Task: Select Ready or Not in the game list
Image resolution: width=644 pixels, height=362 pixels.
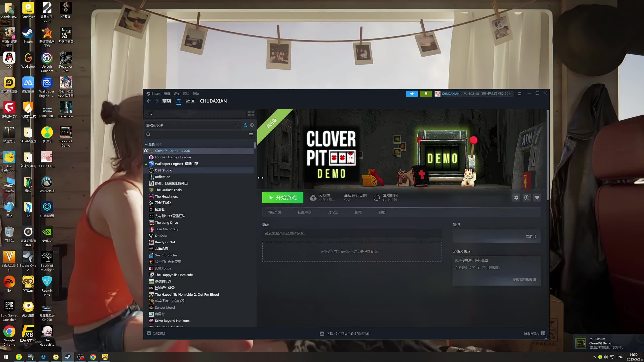Action: click(199, 242)
